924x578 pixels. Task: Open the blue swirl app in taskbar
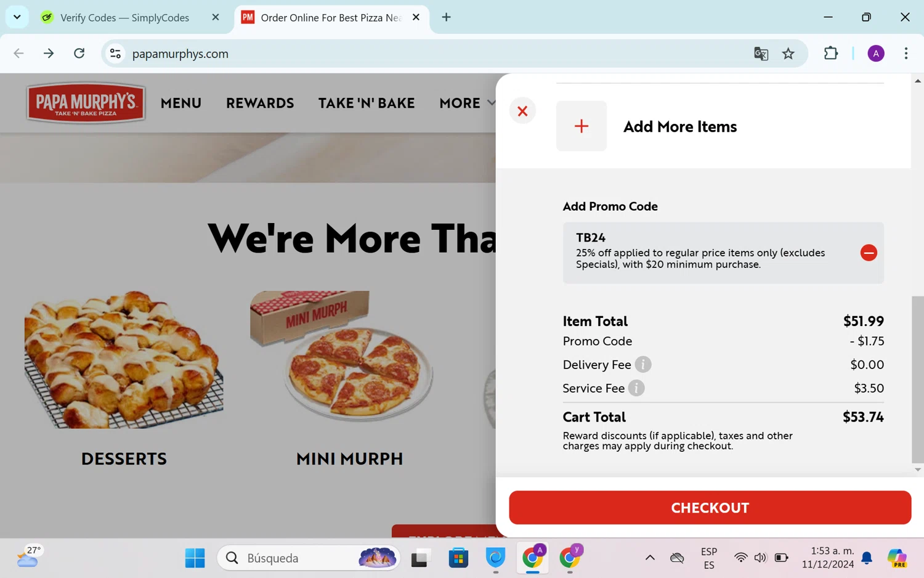495,558
